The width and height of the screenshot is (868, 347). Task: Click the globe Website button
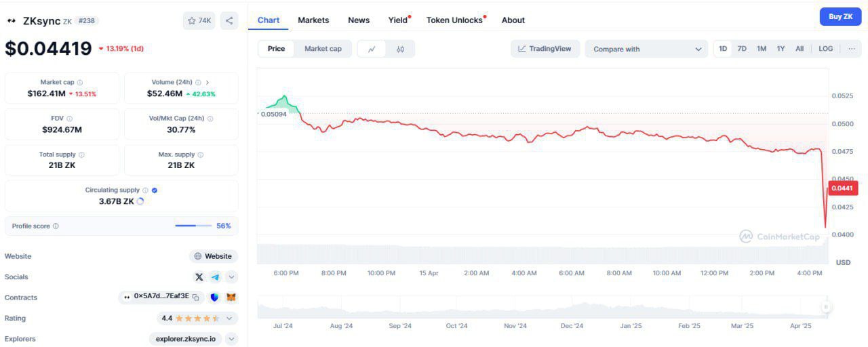[213, 256]
